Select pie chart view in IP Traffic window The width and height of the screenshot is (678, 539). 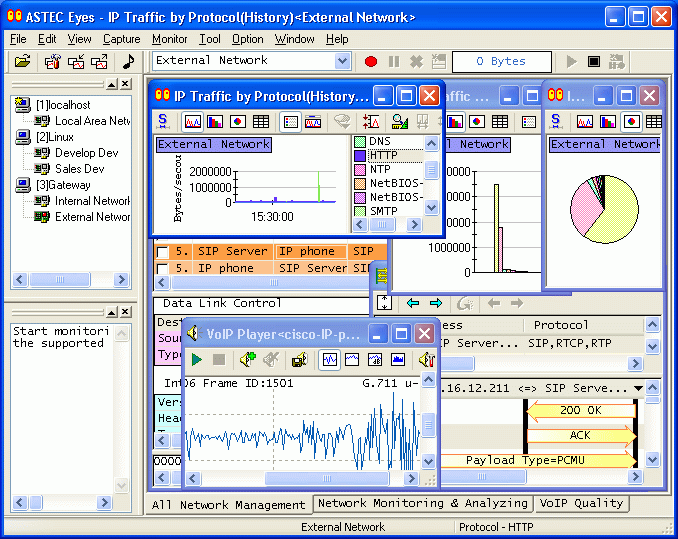pos(238,122)
